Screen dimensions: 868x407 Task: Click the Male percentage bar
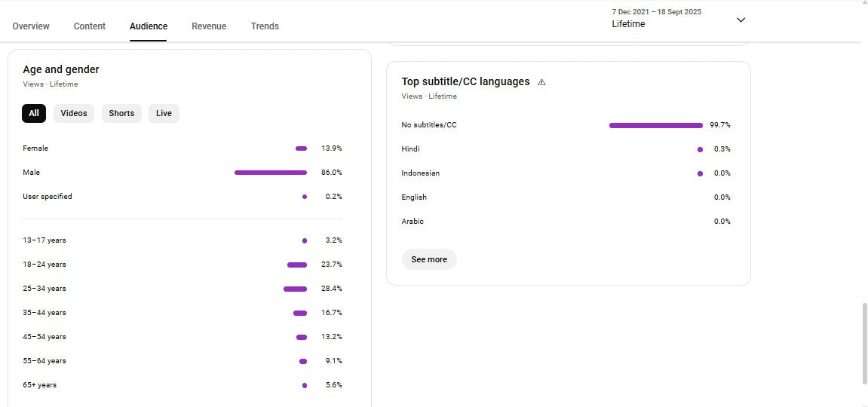(271, 173)
